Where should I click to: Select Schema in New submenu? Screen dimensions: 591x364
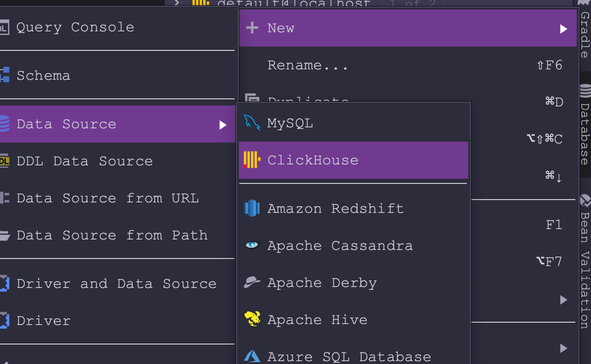tap(117, 76)
